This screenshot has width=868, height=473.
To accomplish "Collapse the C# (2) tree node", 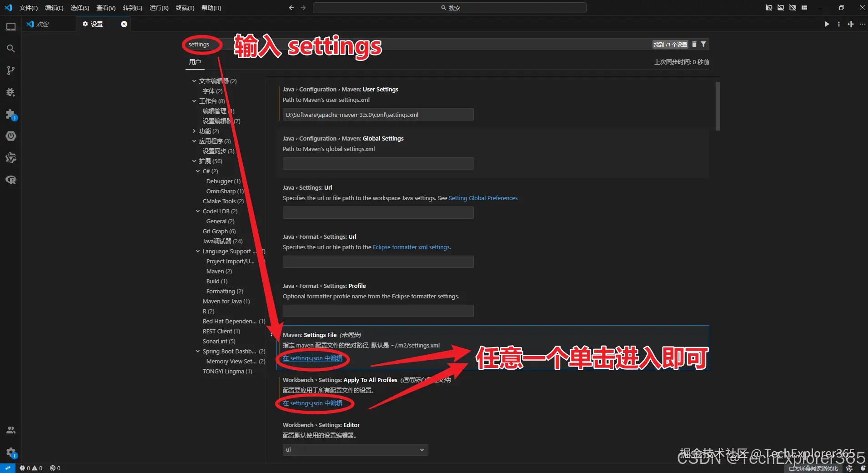I will (x=198, y=171).
